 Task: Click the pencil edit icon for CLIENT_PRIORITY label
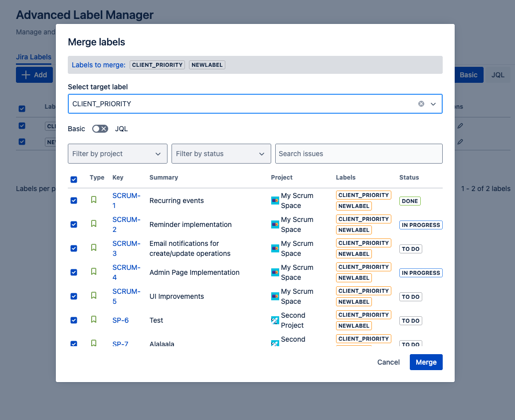pos(460,125)
